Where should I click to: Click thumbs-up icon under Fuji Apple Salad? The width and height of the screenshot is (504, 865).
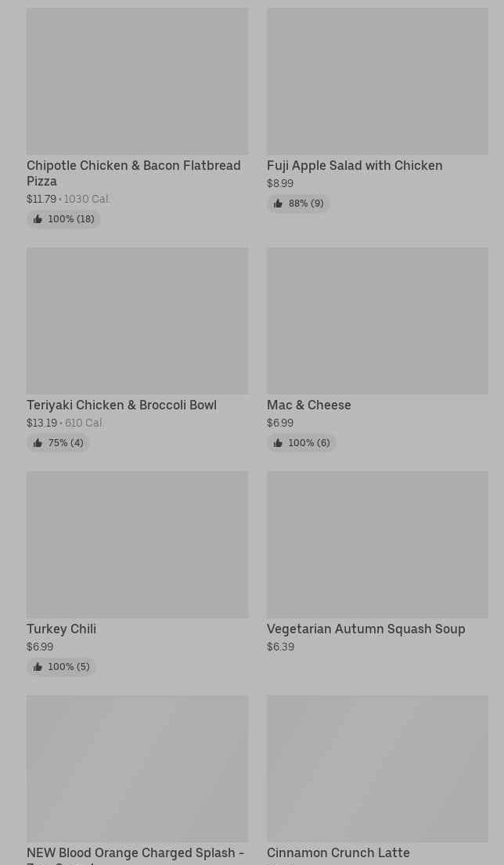tap(278, 204)
